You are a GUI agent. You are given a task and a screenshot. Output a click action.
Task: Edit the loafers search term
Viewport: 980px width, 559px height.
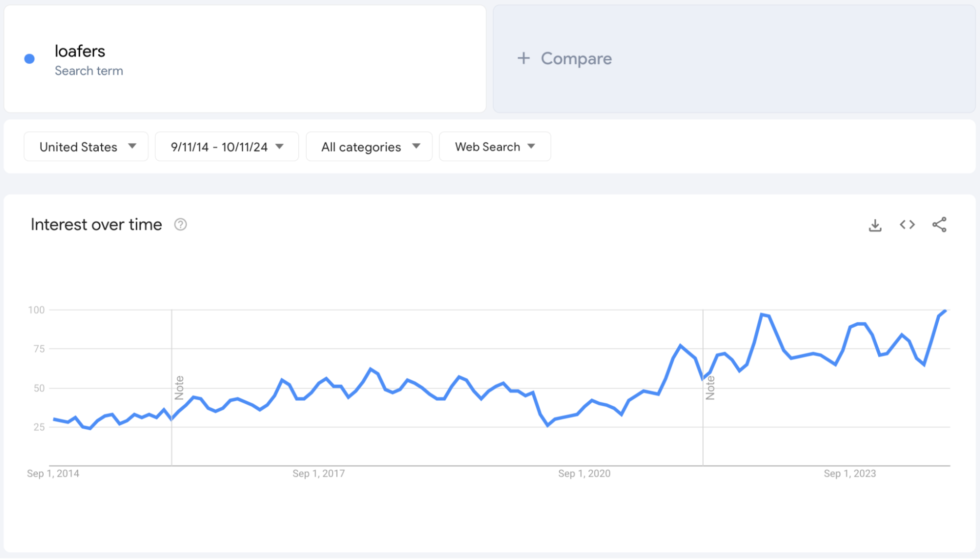click(80, 51)
